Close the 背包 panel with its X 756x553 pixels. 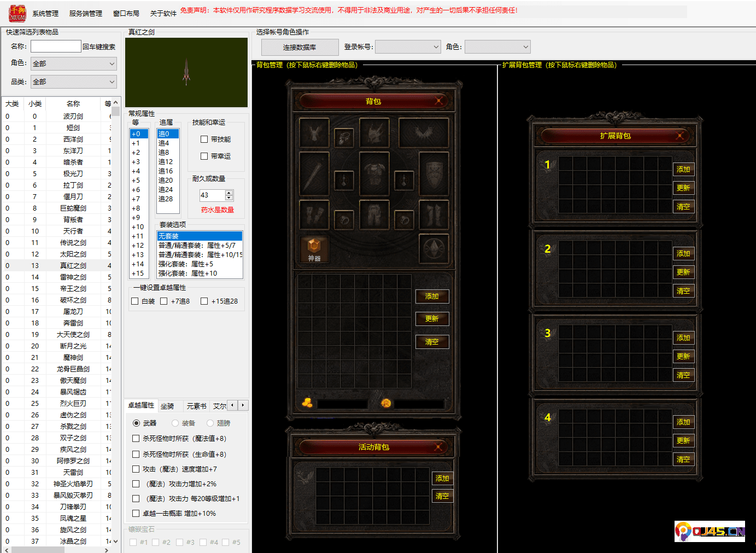coord(438,101)
